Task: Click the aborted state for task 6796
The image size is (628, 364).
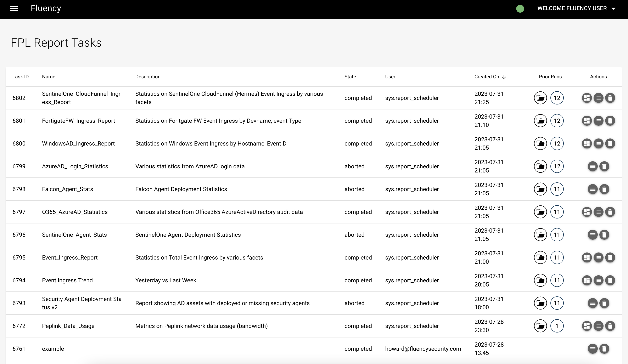Action: click(354, 235)
